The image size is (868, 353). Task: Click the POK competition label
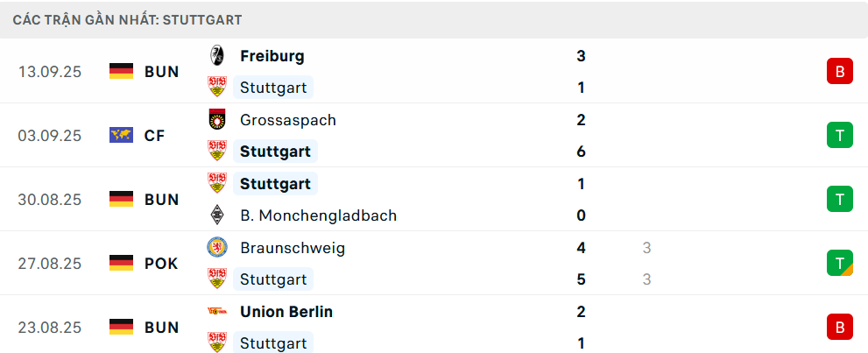[x=161, y=264]
